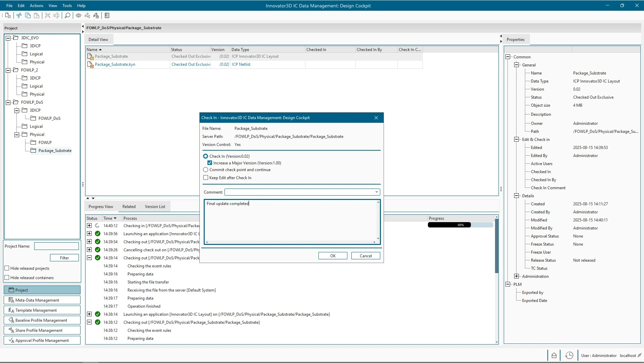The width and height of the screenshot is (644, 363).
Task: Enable Keep Edit after Check In checkbox
Action: coord(206,178)
